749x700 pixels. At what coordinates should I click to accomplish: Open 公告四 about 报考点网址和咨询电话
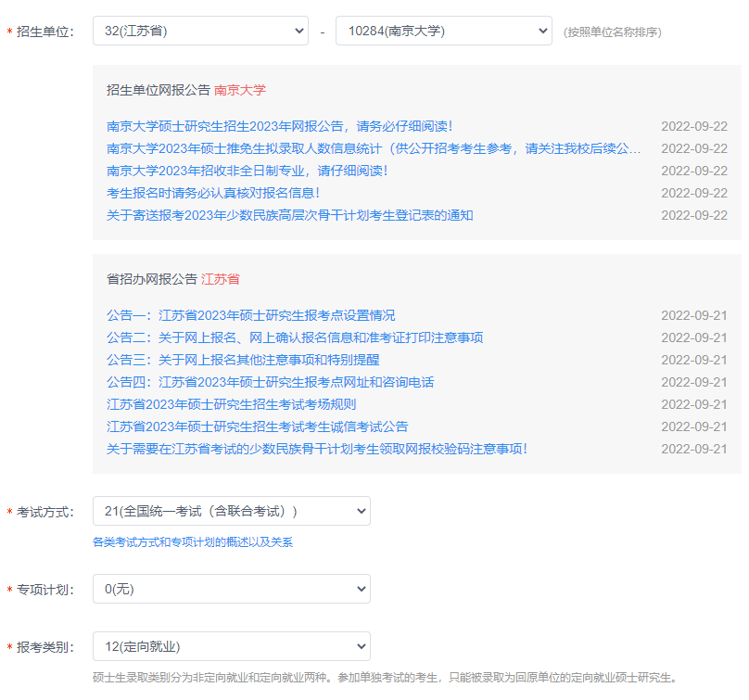[270, 382]
